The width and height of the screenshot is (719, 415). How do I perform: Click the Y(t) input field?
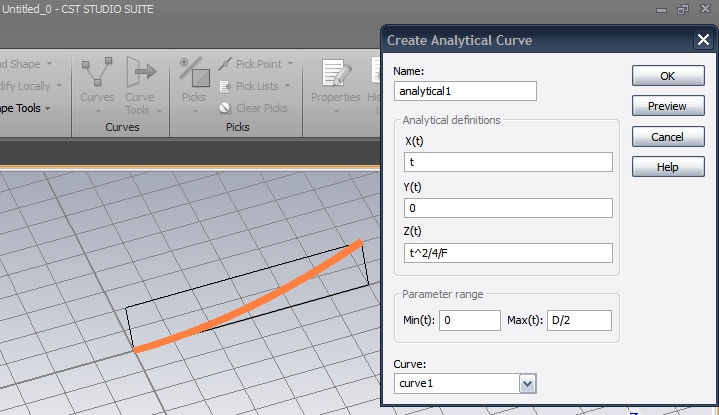tap(508, 208)
